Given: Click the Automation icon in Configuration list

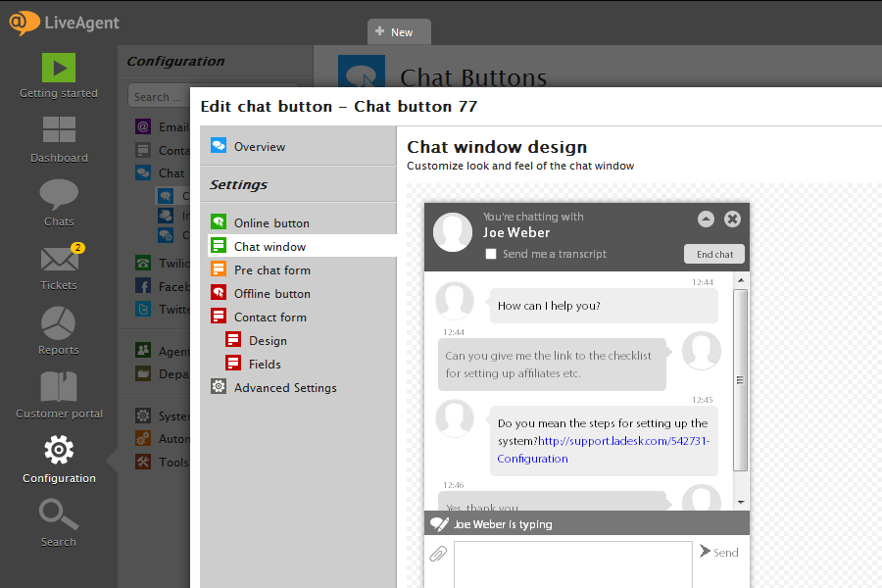Looking at the screenshot, I should [x=143, y=438].
